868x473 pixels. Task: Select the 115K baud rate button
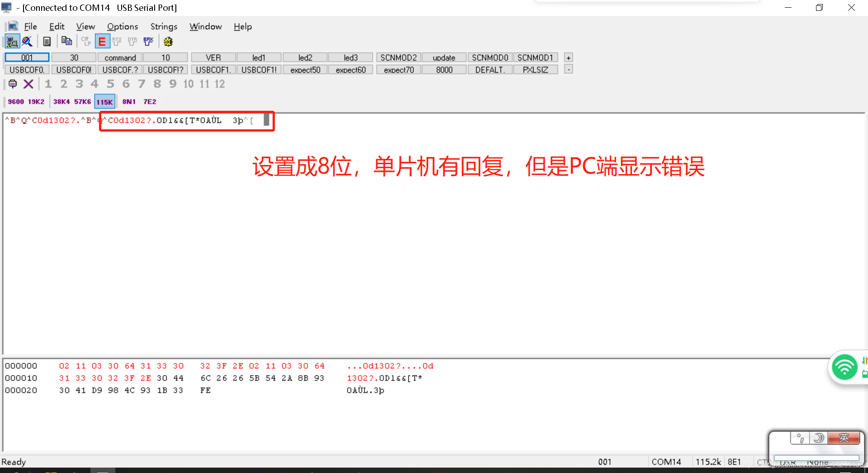104,102
